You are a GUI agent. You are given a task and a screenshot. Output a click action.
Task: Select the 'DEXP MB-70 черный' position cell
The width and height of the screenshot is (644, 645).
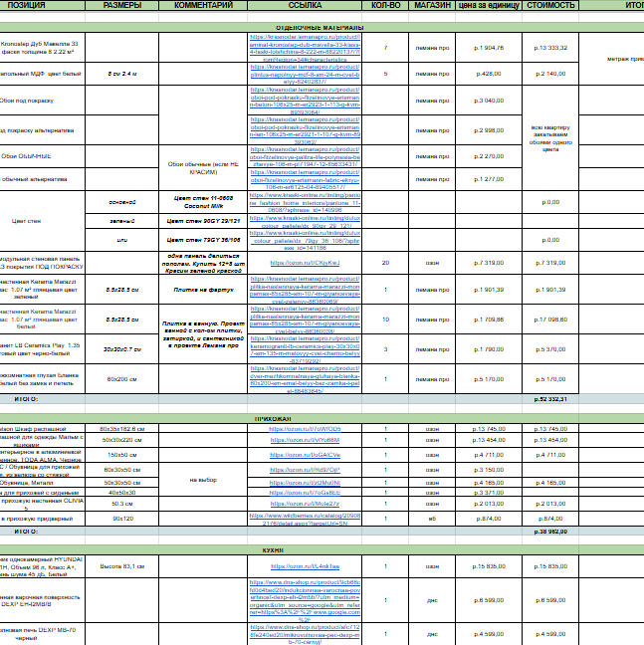point(43,634)
